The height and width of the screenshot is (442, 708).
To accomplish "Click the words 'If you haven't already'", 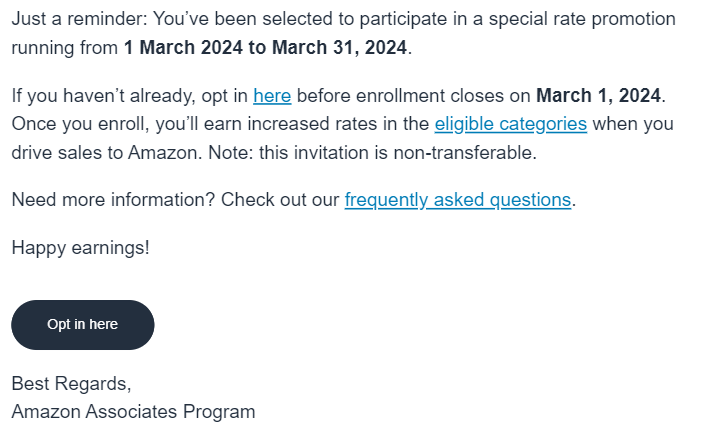I will (103, 96).
